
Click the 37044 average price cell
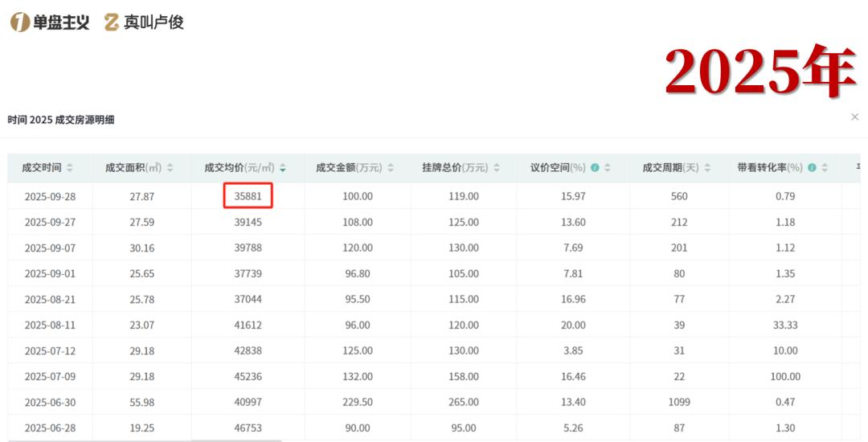(x=248, y=299)
